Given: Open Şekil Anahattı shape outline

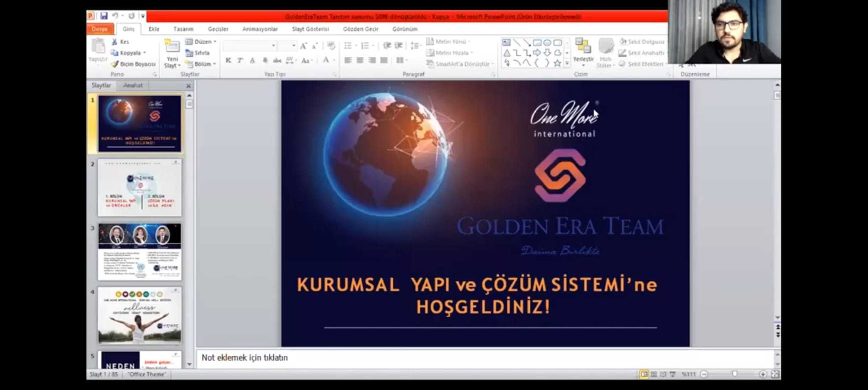Looking at the screenshot, I should [x=642, y=53].
